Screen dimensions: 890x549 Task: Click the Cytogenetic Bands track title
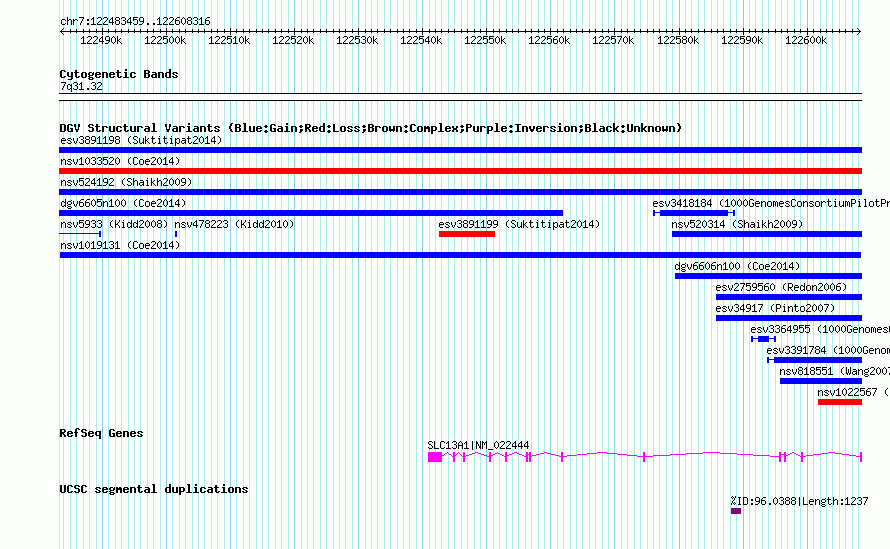pyautogui.click(x=119, y=74)
